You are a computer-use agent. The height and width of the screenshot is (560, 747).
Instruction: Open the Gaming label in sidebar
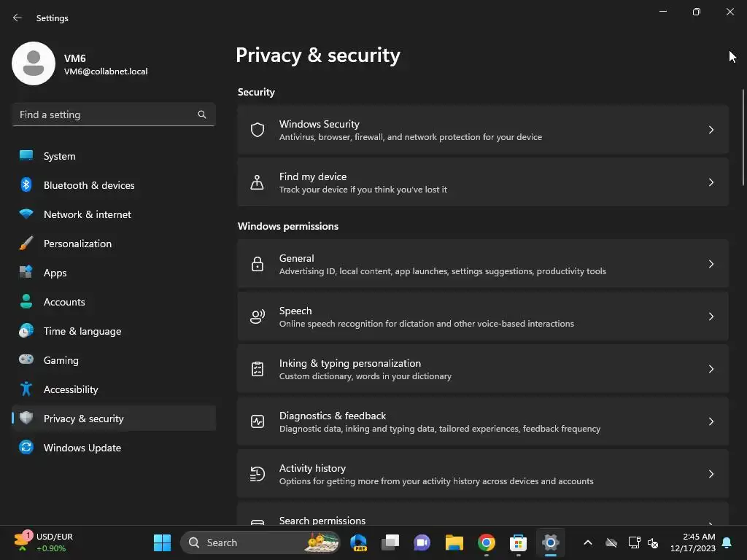click(x=61, y=360)
